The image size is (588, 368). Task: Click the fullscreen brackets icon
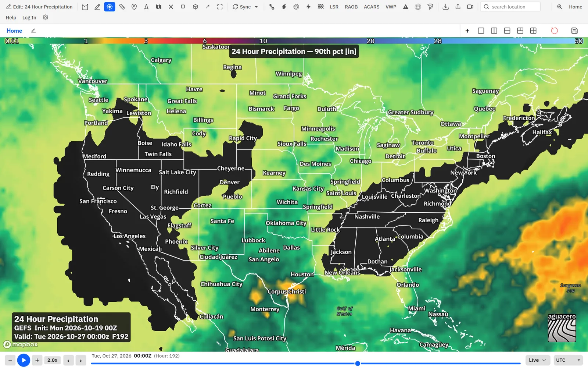[x=220, y=7]
